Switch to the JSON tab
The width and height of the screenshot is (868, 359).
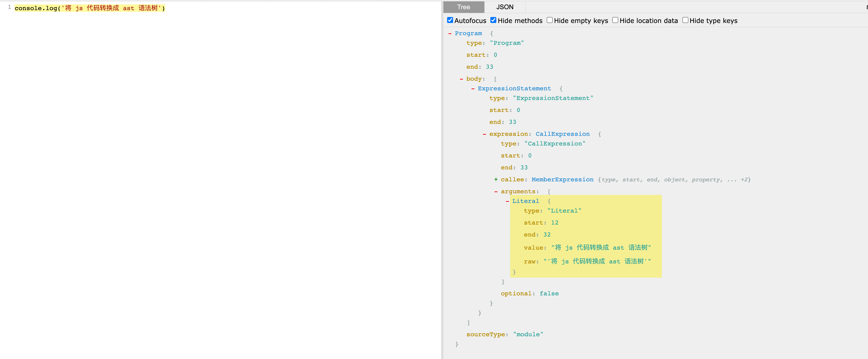(x=505, y=7)
